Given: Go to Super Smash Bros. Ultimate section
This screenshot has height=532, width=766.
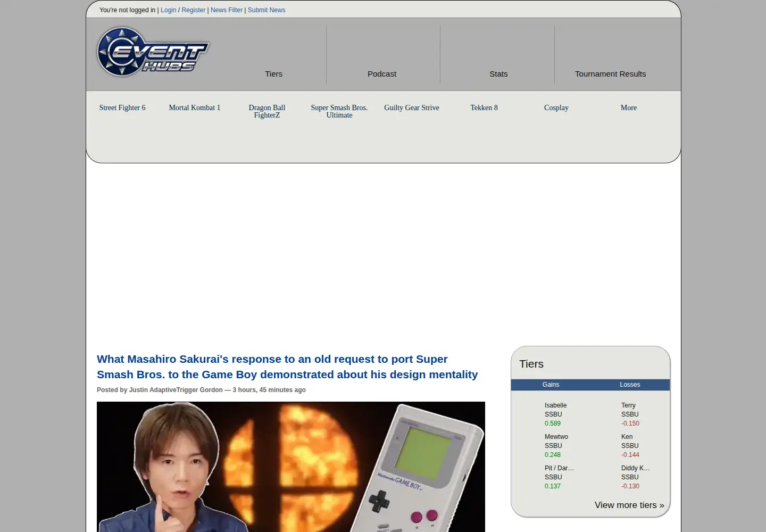Looking at the screenshot, I should tap(339, 111).
